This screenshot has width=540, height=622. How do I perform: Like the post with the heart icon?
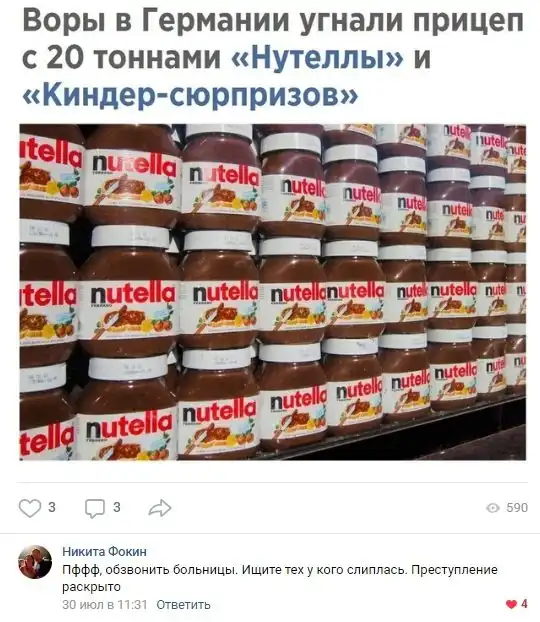click(x=30, y=508)
